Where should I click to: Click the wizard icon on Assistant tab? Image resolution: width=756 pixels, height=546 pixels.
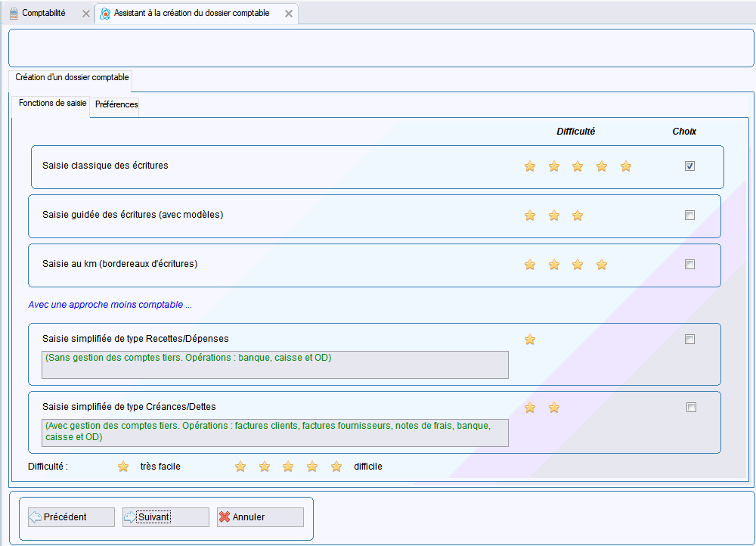104,14
